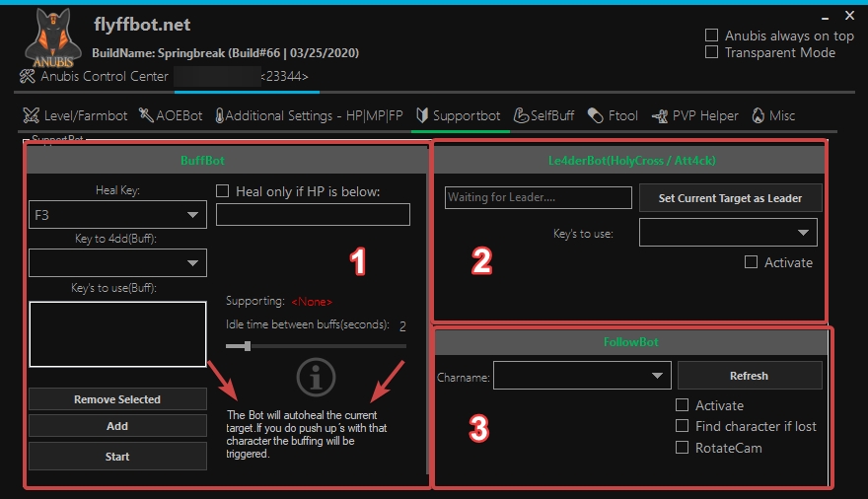Click the Ftool tab icon
868x499 pixels.
tap(595, 116)
